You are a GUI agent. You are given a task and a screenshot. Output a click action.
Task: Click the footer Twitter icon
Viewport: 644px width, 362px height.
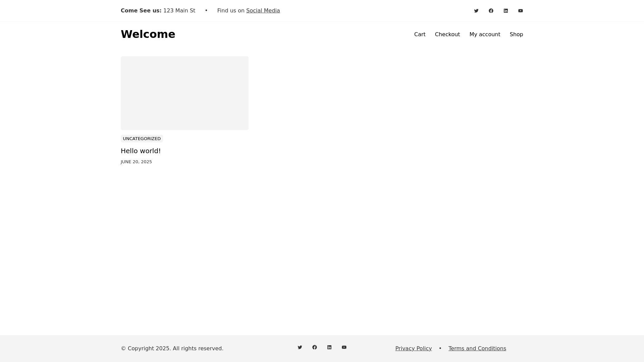(x=300, y=347)
